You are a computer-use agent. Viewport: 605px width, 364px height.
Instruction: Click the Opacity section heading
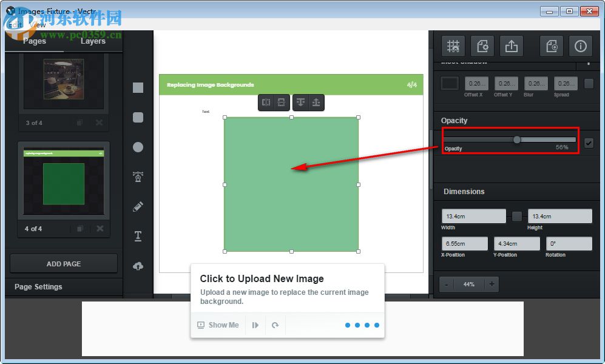(x=454, y=120)
